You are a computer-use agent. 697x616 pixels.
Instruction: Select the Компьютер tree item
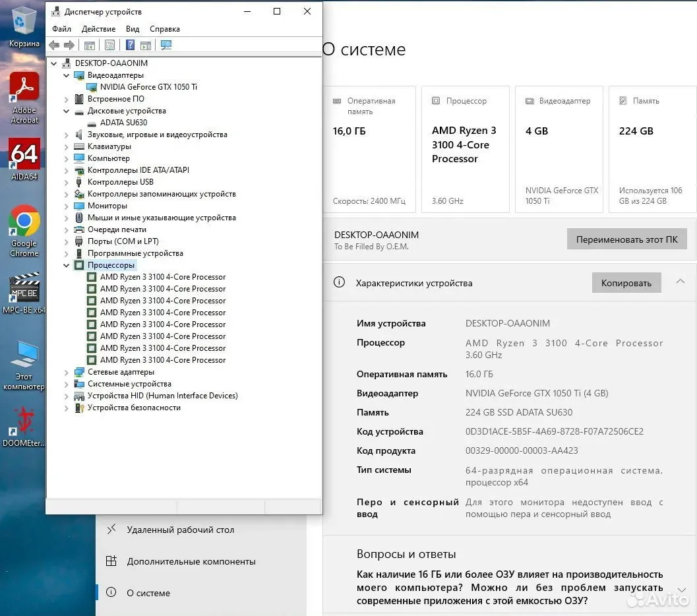coord(108,158)
